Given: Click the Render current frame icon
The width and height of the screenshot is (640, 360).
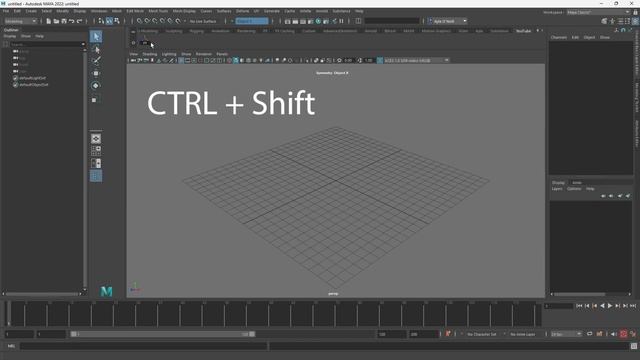Looking at the screenshot, I should (x=295, y=21).
